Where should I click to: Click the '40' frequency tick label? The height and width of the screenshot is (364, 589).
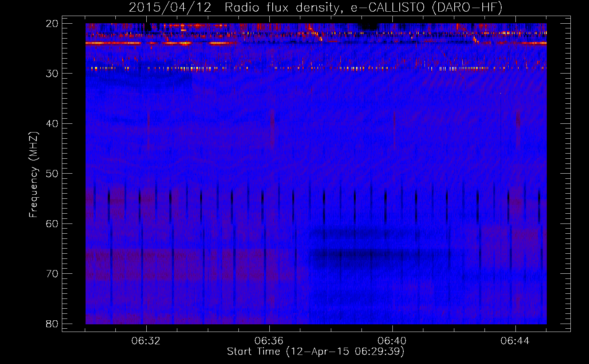pos(52,124)
